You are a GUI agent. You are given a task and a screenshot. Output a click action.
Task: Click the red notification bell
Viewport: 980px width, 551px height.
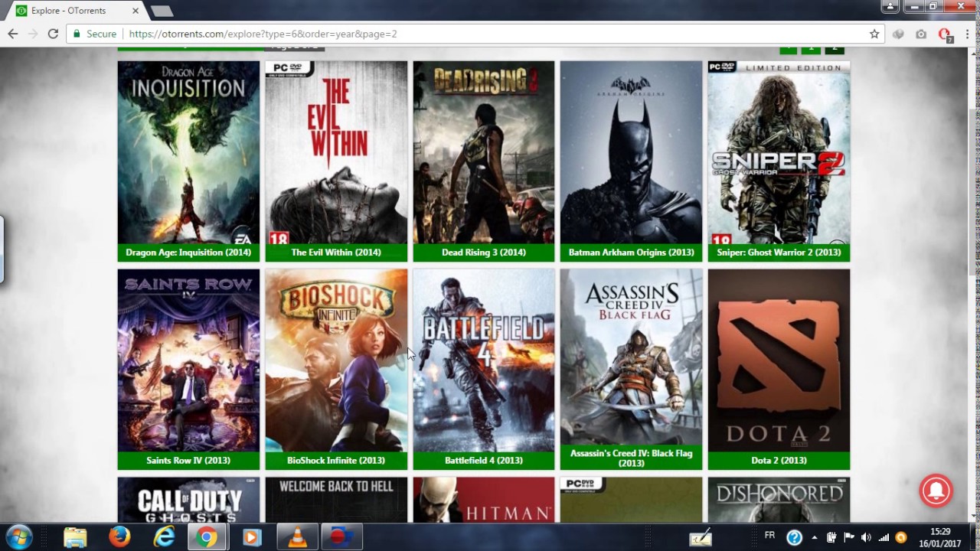coord(936,491)
